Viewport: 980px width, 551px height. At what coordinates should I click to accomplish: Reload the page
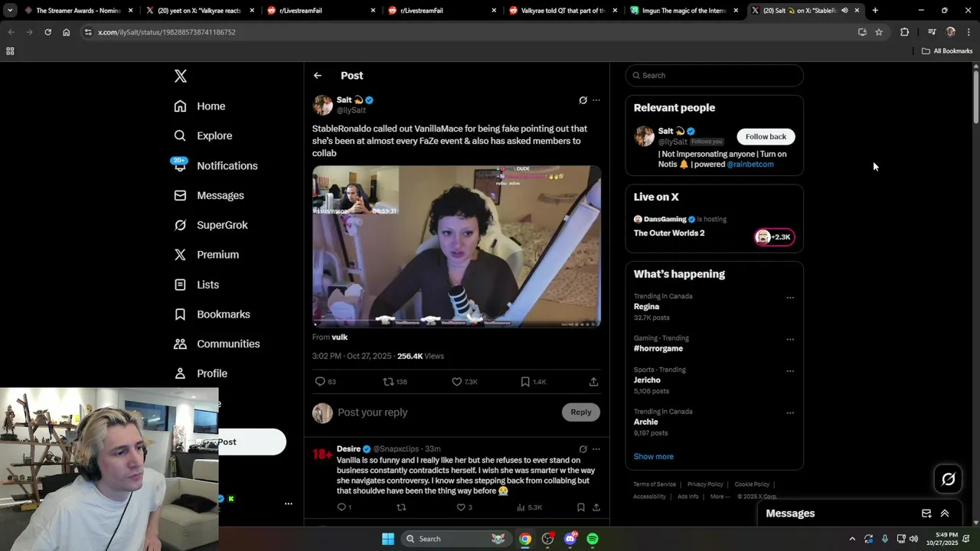pyautogui.click(x=47, y=32)
